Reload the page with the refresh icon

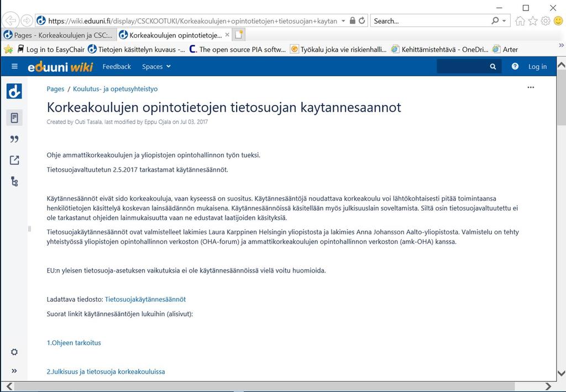click(361, 20)
